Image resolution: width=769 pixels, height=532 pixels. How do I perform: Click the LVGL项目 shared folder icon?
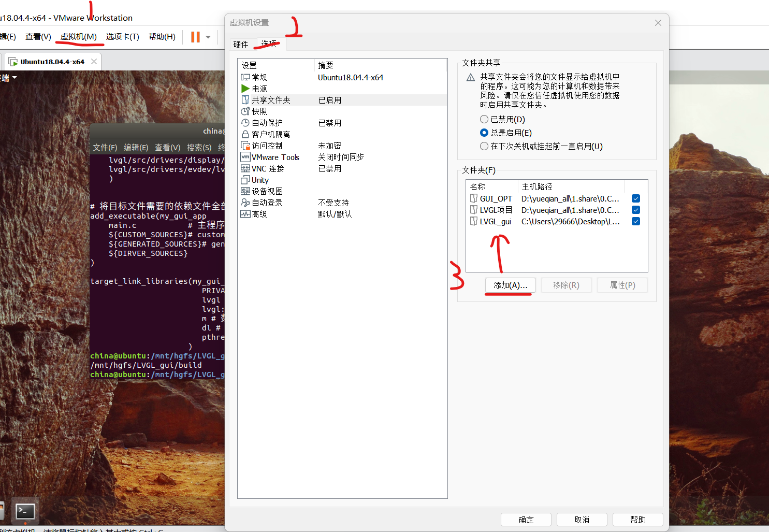474,210
